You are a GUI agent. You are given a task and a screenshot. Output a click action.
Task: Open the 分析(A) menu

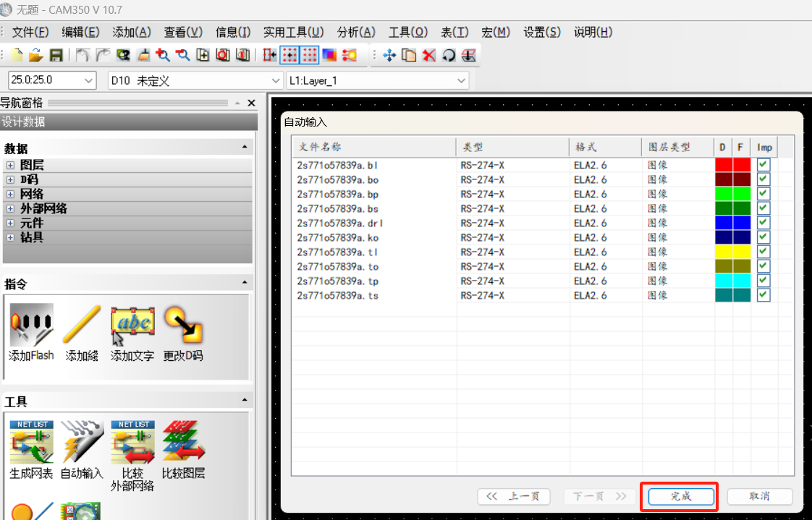pyautogui.click(x=356, y=32)
